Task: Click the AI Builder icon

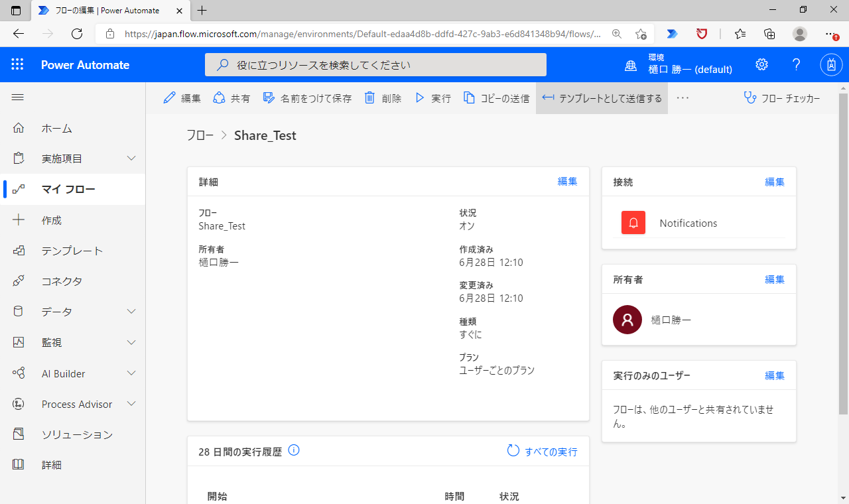Action: click(19, 373)
